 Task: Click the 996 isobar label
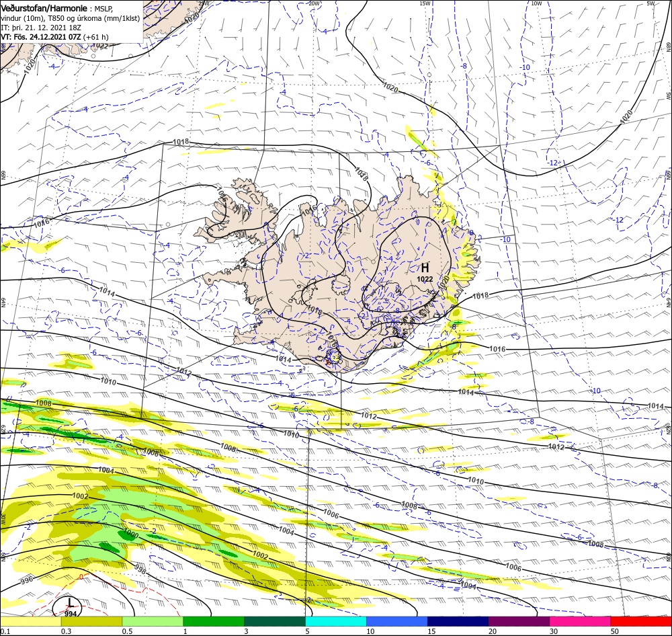(27, 581)
